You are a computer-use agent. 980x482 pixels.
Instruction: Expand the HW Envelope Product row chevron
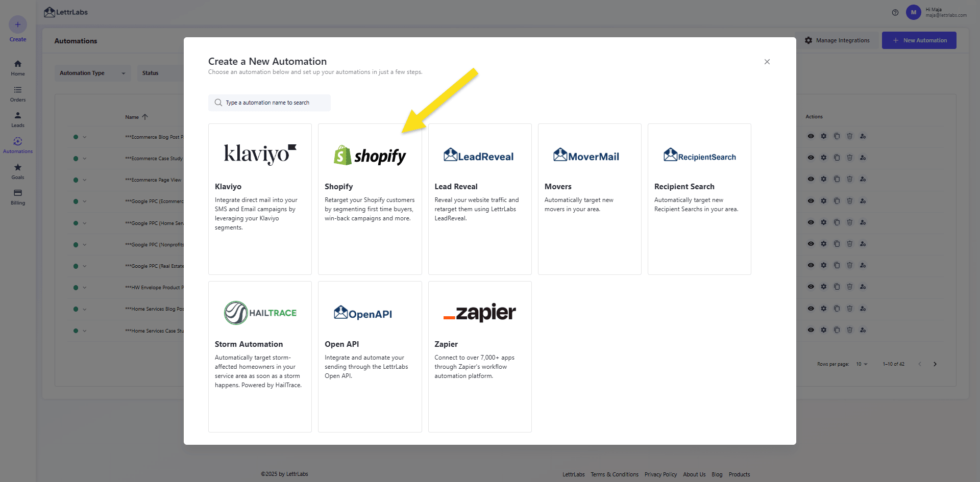click(85, 288)
